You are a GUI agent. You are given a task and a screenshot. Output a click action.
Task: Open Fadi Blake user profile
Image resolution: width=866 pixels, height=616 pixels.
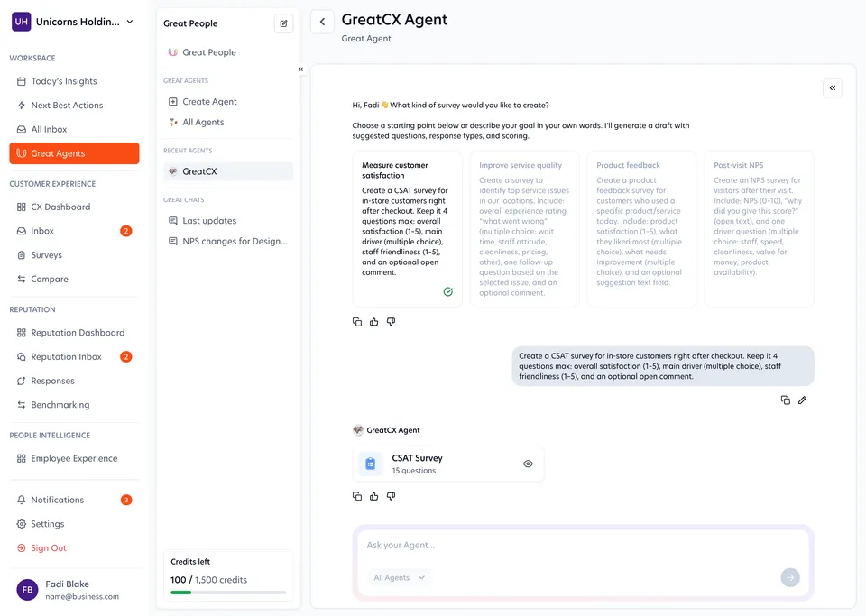[74, 590]
